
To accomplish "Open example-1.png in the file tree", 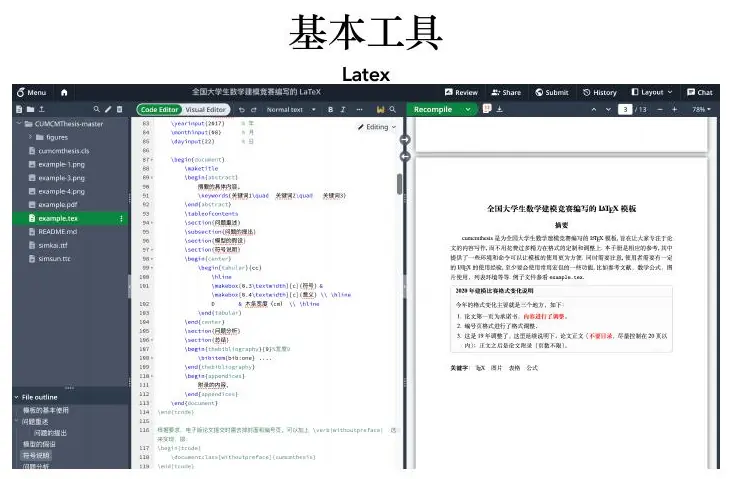I will coord(61,164).
